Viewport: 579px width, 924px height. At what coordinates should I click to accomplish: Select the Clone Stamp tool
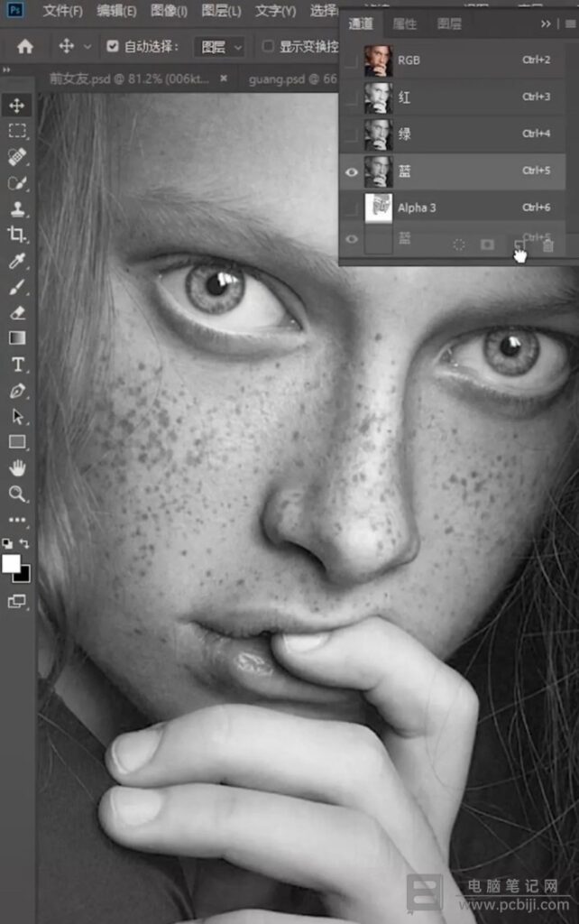click(17, 208)
